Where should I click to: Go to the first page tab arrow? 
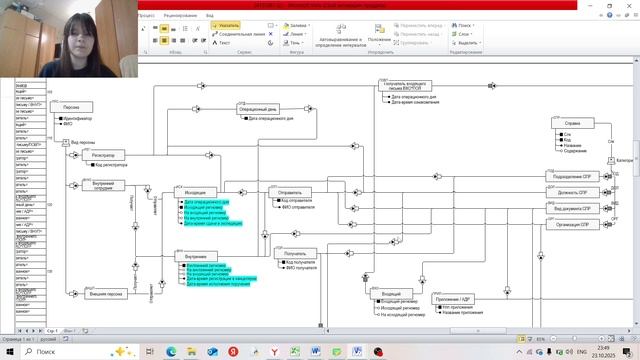click(x=19, y=331)
